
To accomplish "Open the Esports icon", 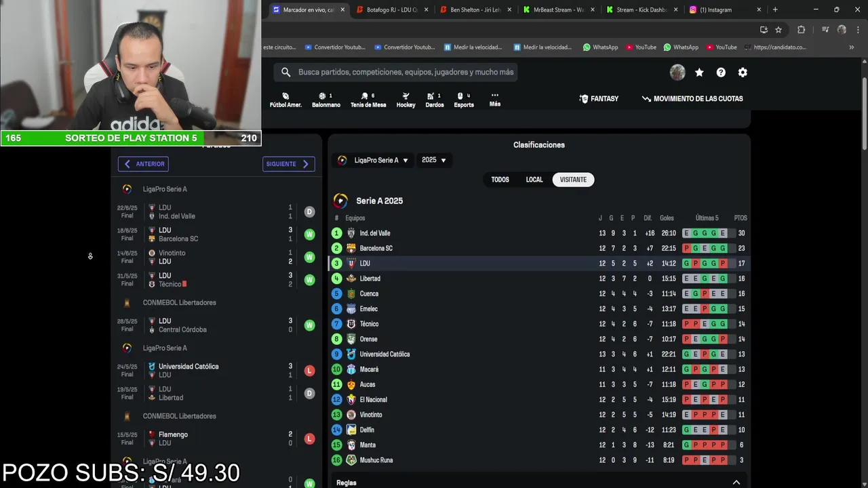I will click(x=464, y=100).
